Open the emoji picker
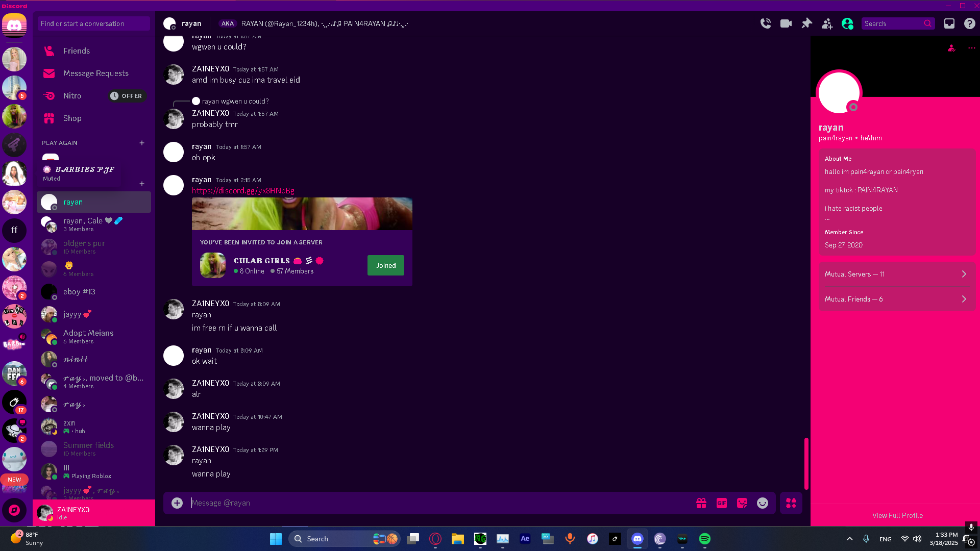 (762, 503)
